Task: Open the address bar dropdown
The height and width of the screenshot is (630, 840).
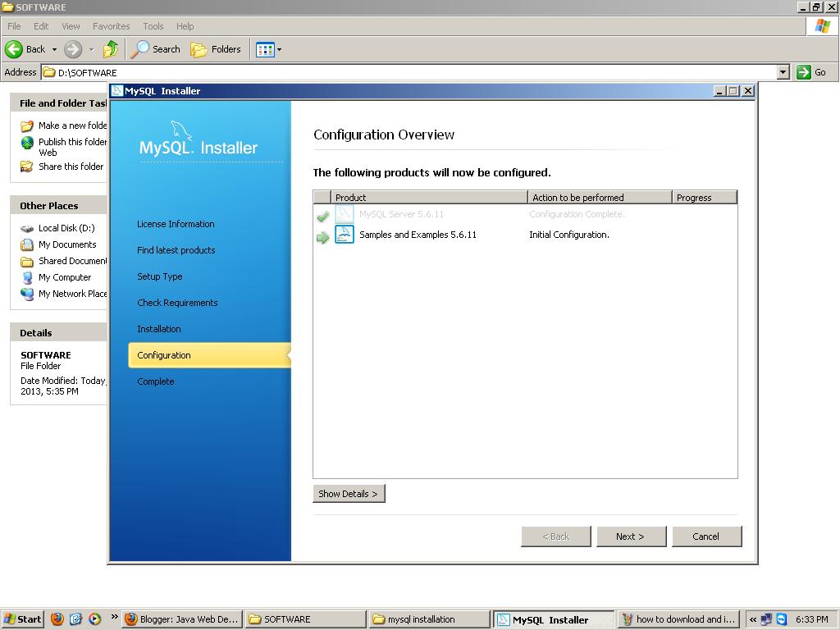Action: point(784,72)
